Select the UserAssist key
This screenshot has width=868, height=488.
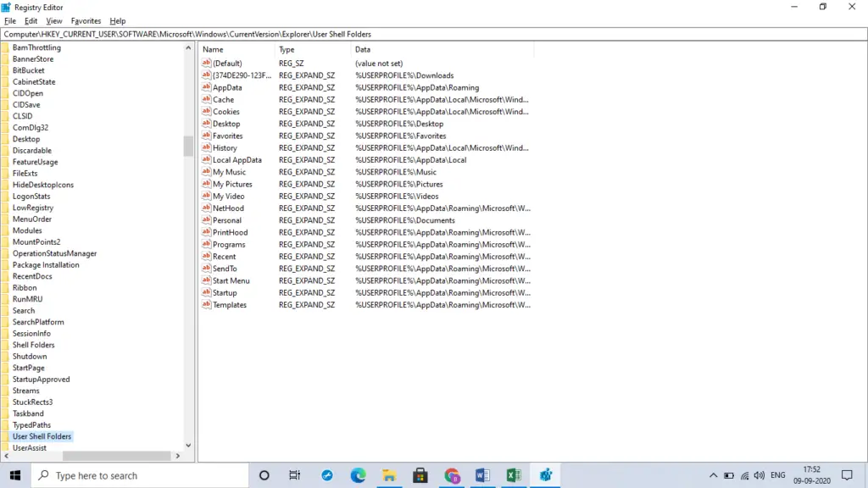(x=30, y=447)
